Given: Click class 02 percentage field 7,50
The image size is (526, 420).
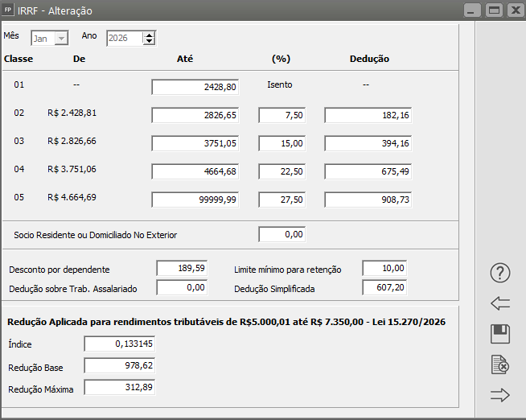Looking at the screenshot, I should (281, 116).
